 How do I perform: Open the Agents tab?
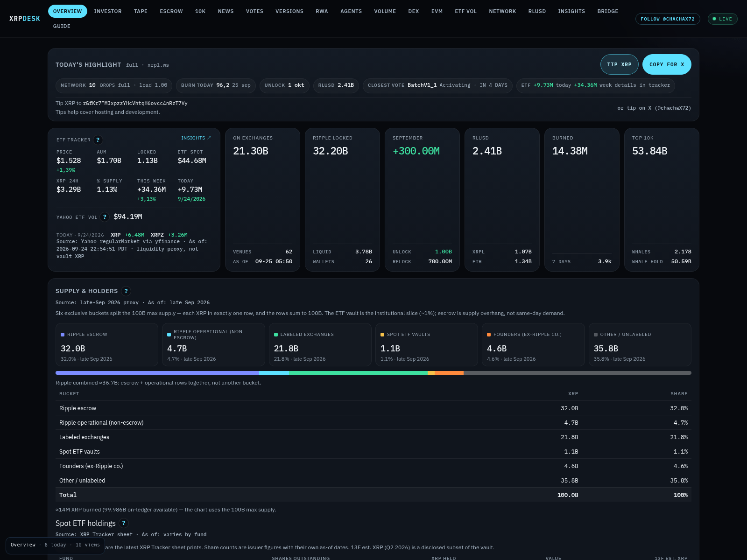coord(351,11)
